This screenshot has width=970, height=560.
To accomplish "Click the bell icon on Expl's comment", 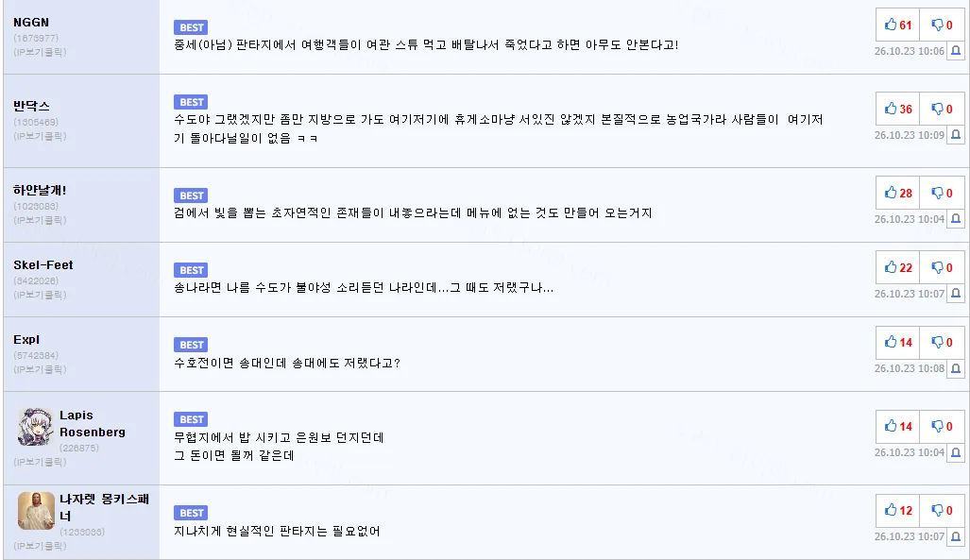I will [956, 368].
